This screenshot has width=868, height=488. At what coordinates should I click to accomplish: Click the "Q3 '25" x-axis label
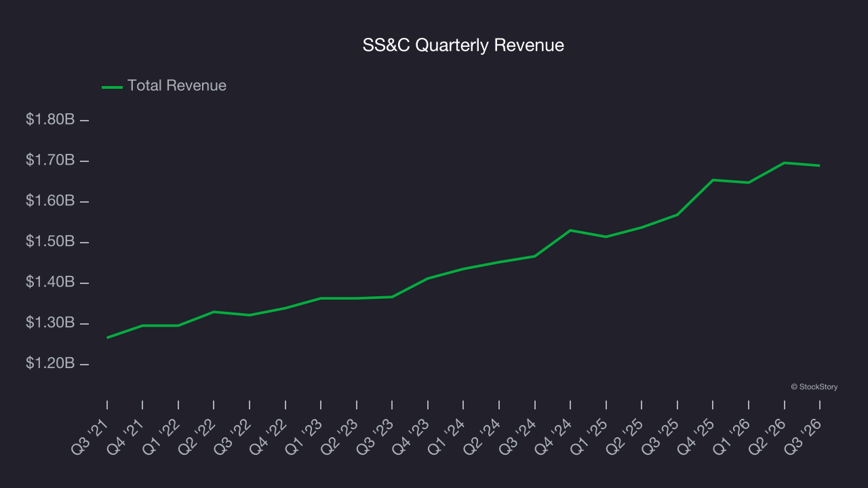(660, 436)
